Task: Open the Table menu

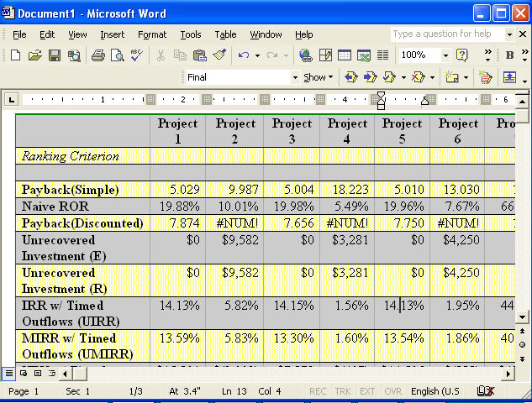Action: pos(225,34)
